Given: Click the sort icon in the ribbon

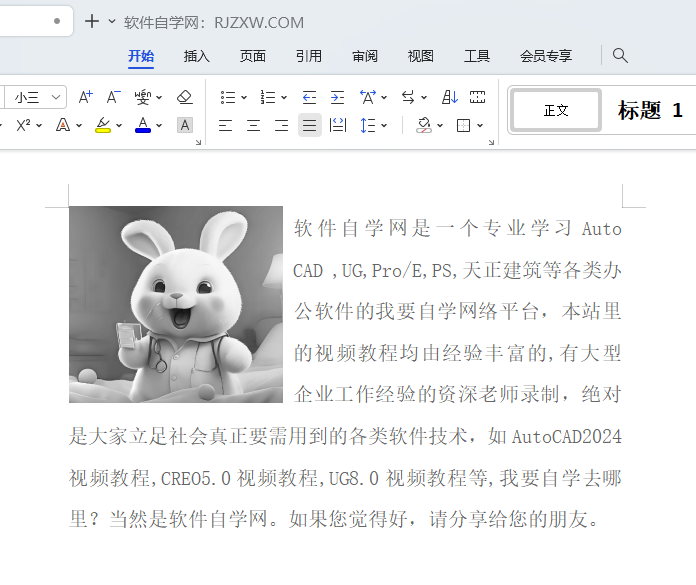Looking at the screenshot, I should pyautogui.click(x=450, y=97).
